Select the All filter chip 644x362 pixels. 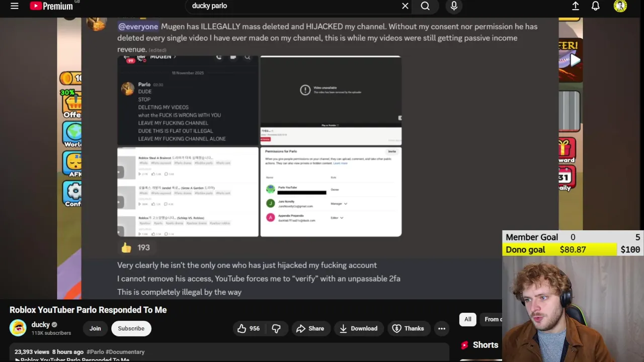click(468, 319)
